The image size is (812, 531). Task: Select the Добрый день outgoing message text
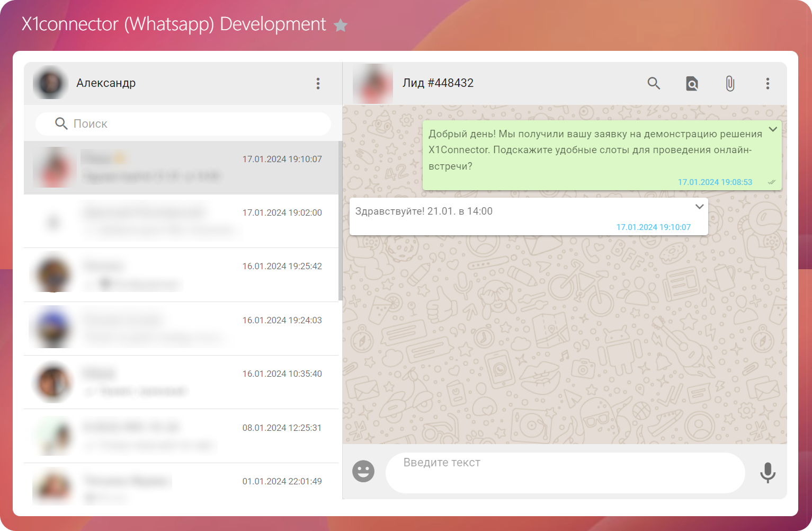[x=595, y=150]
